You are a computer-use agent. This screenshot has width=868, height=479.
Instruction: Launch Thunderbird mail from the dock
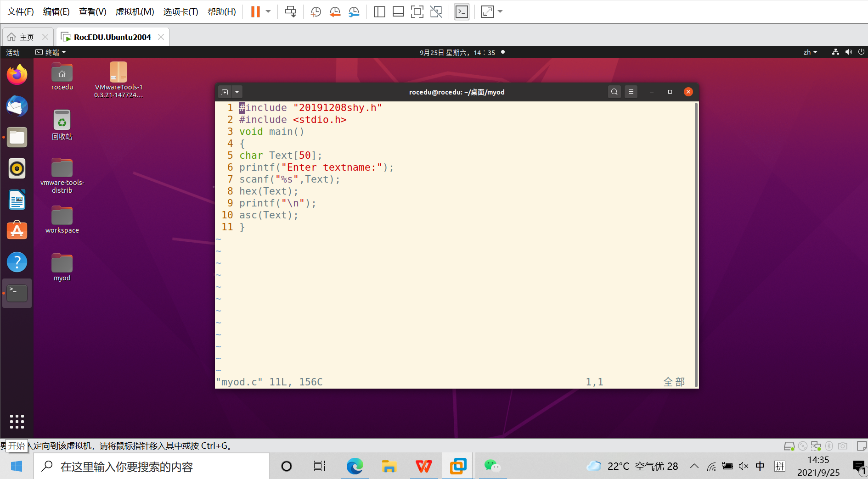(x=17, y=106)
